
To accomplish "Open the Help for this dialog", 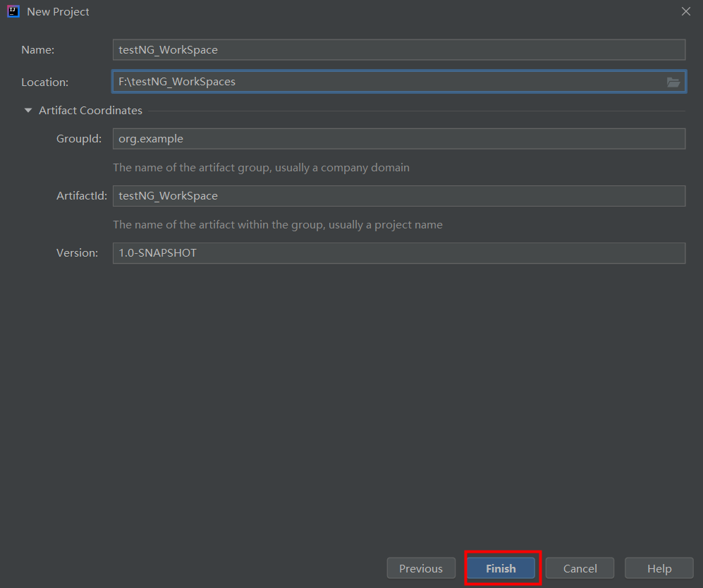I will click(x=659, y=568).
